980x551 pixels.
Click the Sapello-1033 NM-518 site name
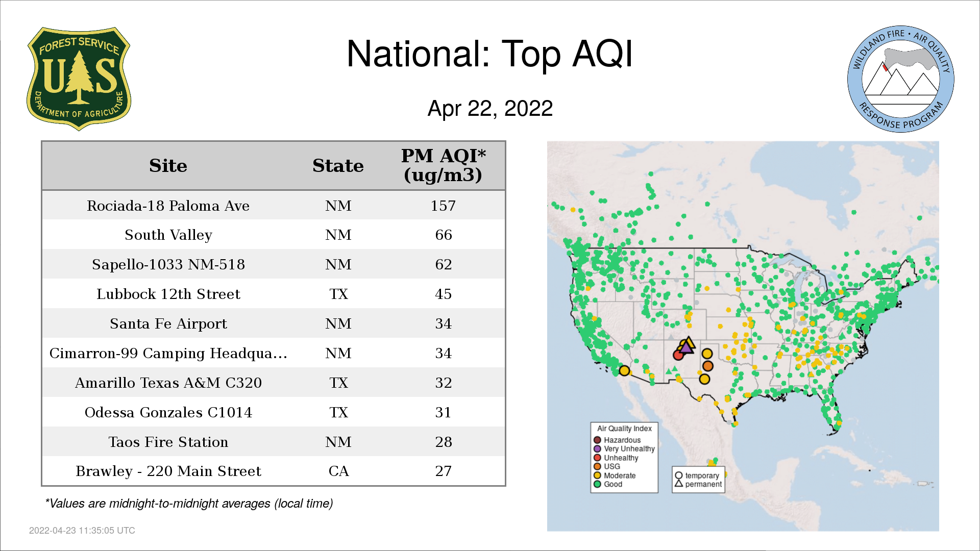tap(168, 264)
